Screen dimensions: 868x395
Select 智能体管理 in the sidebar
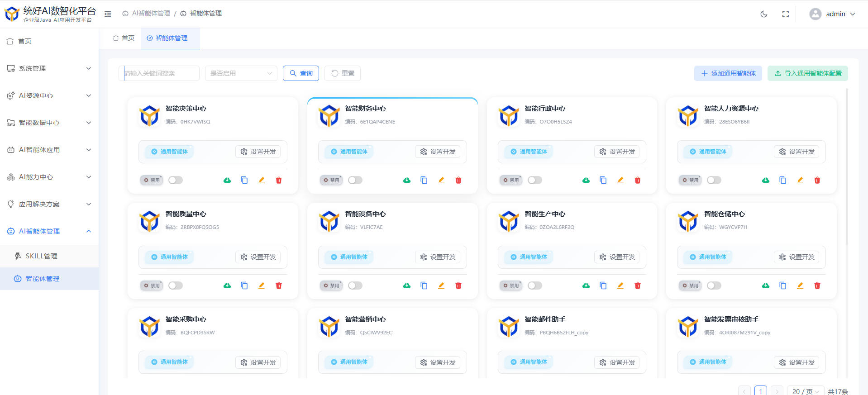(49, 279)
